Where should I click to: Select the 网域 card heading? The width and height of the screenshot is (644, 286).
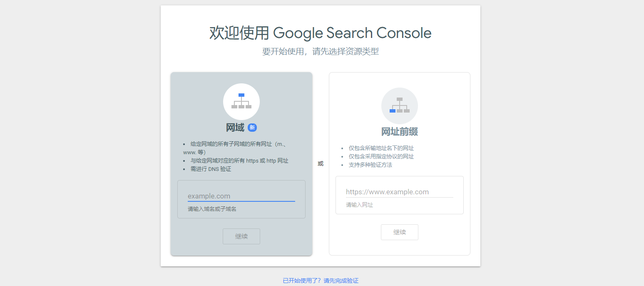(x=235, y=128)
